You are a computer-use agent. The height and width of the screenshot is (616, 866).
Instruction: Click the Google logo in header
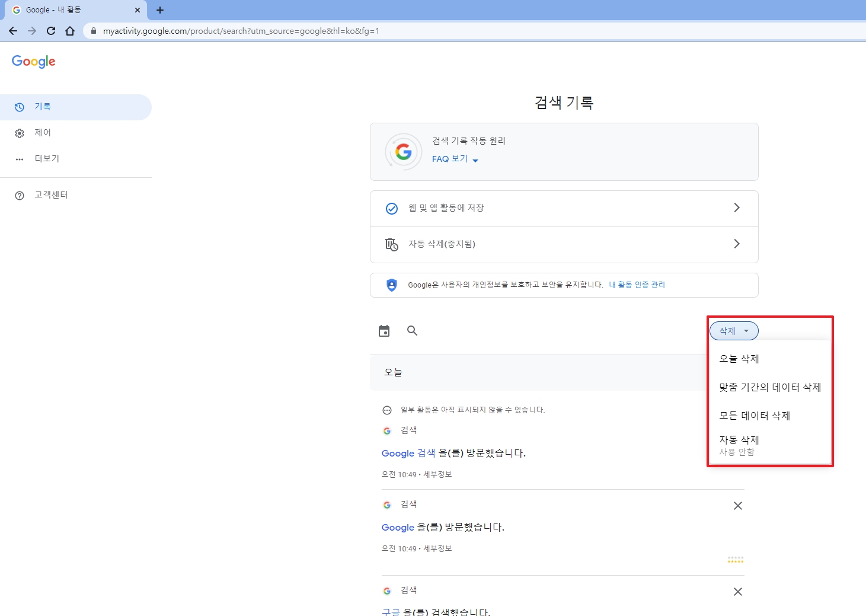pos(34,62)
